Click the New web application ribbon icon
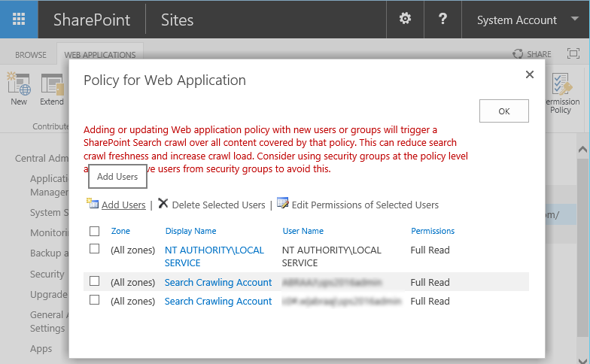This screenshot has width=590, height=364. (19, 83)
